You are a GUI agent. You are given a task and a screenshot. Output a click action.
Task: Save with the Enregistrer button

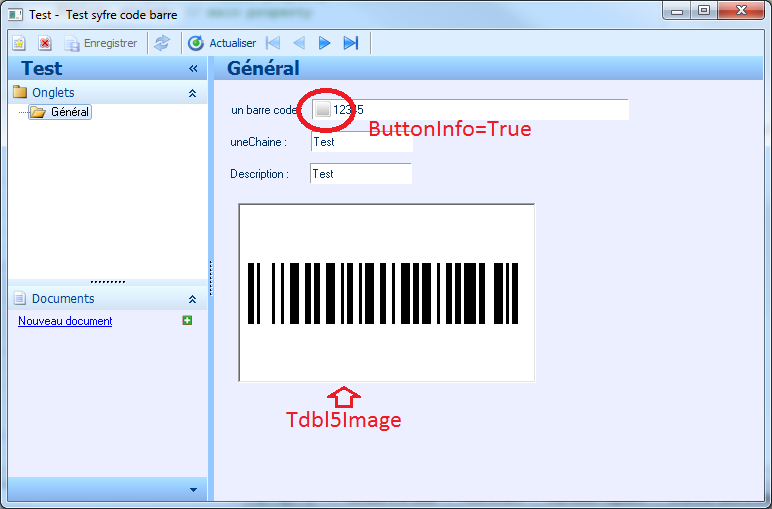click(x=101, y=43)
